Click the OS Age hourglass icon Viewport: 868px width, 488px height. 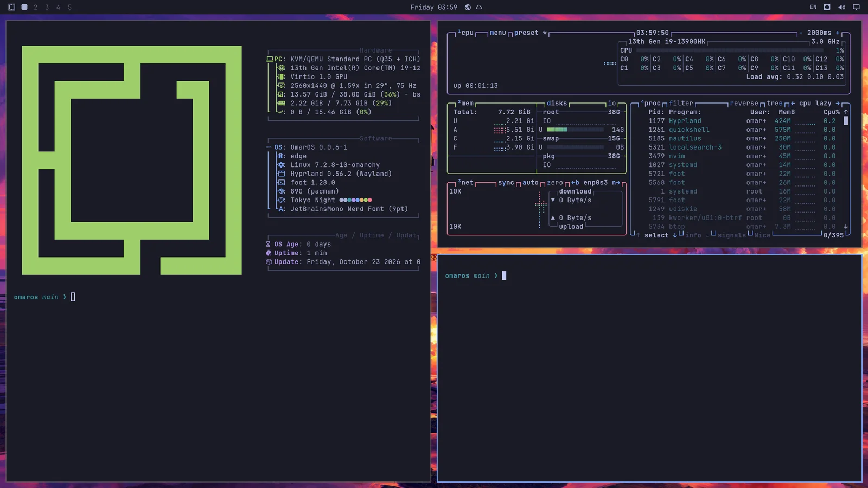pyautogui.click(x=268, y=244)
